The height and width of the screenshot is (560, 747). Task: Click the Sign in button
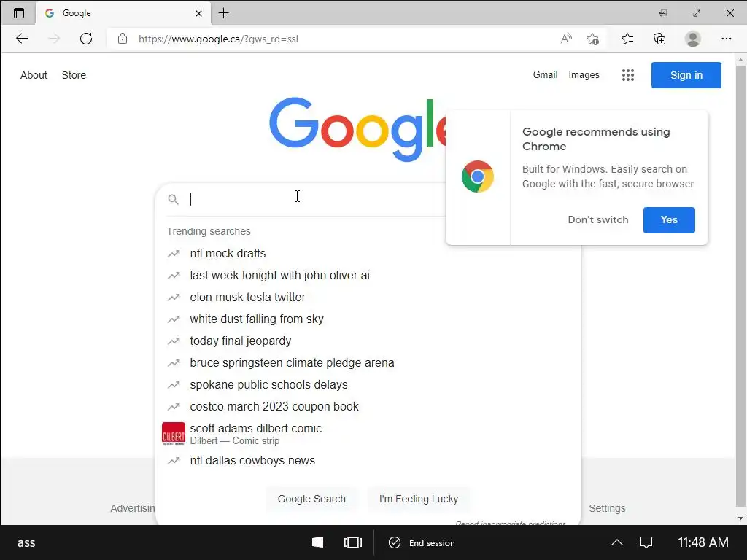click(686, 75)
